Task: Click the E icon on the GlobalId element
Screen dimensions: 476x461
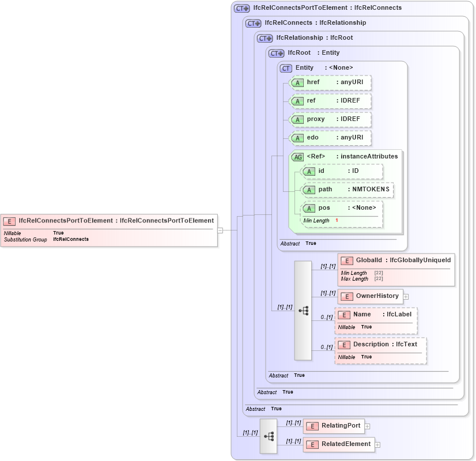Action: pyautogui.click(x=347, y=260)
